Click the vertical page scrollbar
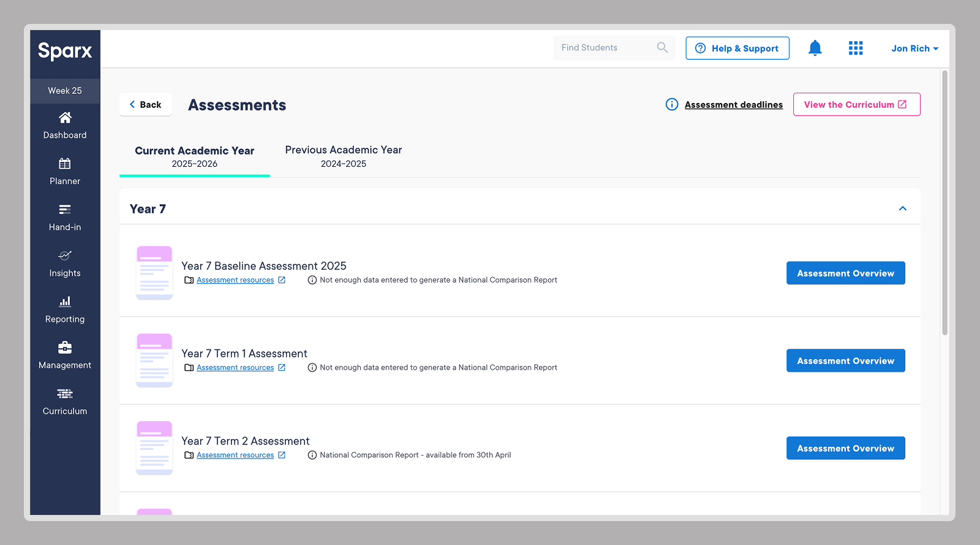The height and width of the screenshot is (545, 980). point(944,202)
